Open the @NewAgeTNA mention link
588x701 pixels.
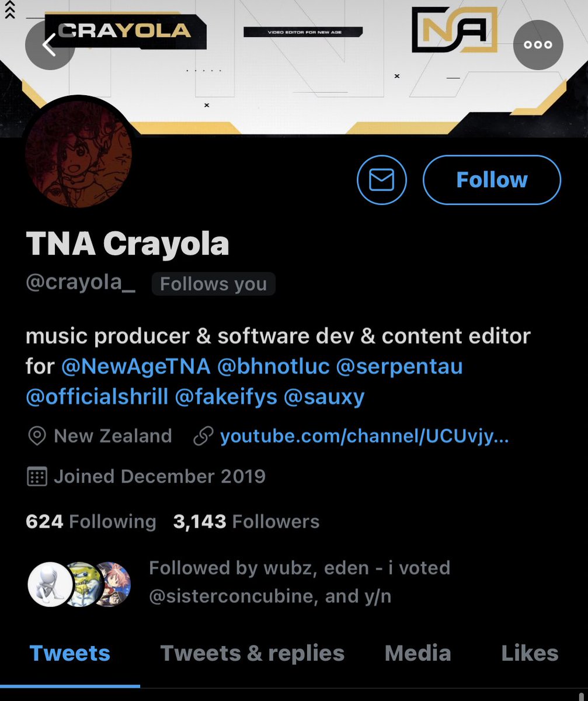tap(135, 367)
